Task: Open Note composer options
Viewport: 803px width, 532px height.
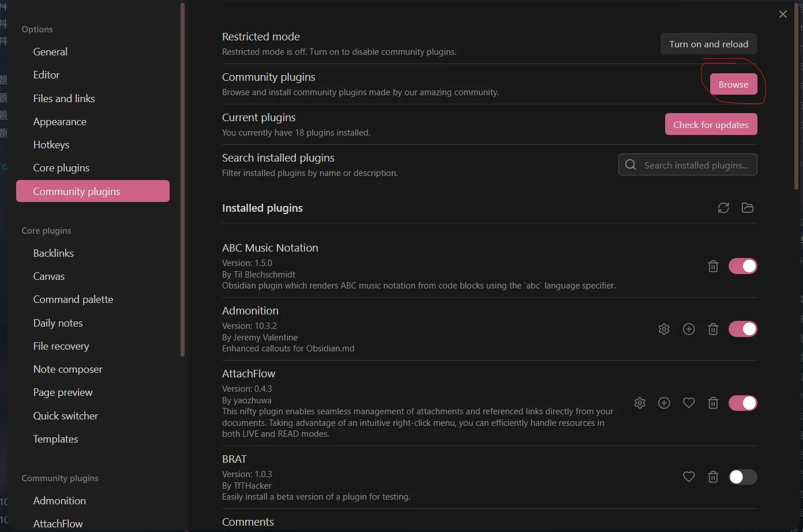Action: point(93,369)
